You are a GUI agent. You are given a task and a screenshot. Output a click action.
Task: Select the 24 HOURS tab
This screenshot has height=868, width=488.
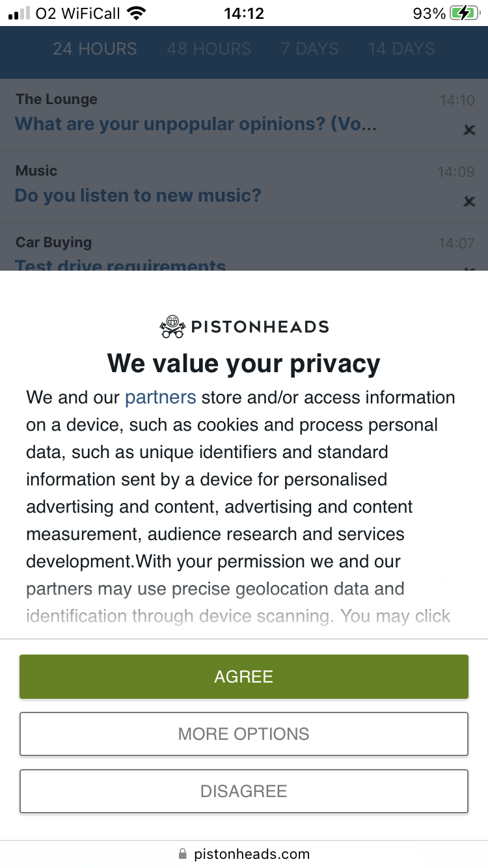[95, 49]
